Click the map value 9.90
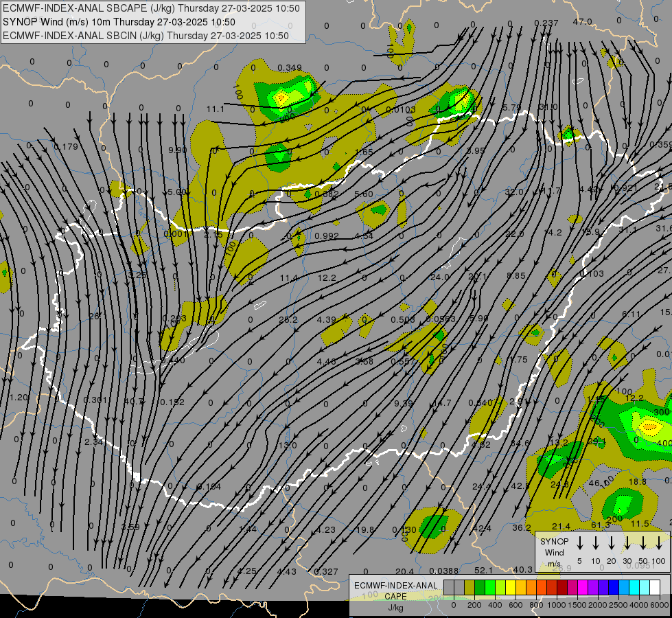Viewport: 672px width, 618px height. point(177,150)
